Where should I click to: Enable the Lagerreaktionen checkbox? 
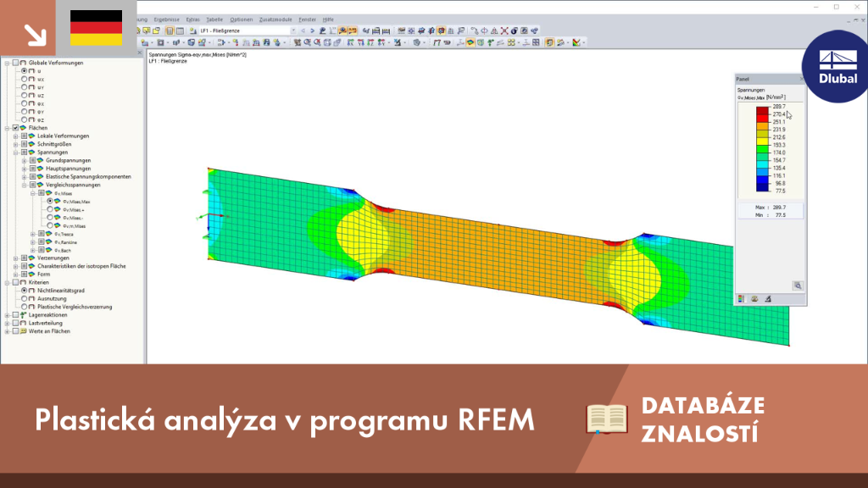point(15,315)
